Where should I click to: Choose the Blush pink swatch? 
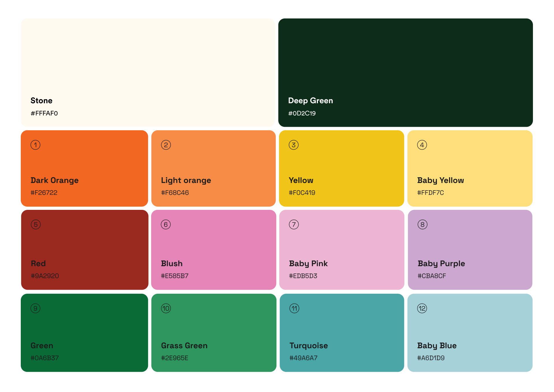click(214, 250)
